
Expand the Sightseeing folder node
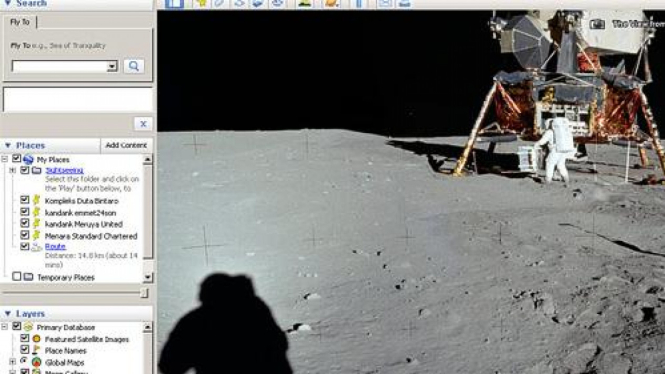tap(13, 170)
